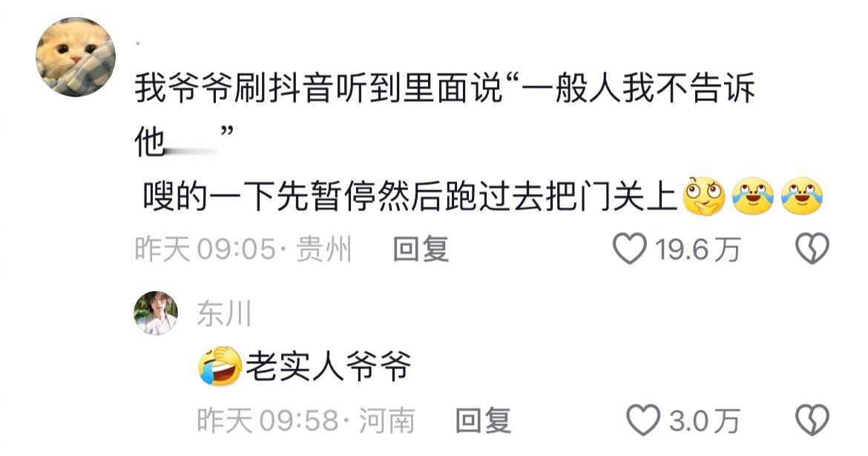This screenshot has height=456, width=868.
Task: Click the 昨天 09:05 · 贵州 timestamp
Action: pyautogui.click(x=243, y=249)
